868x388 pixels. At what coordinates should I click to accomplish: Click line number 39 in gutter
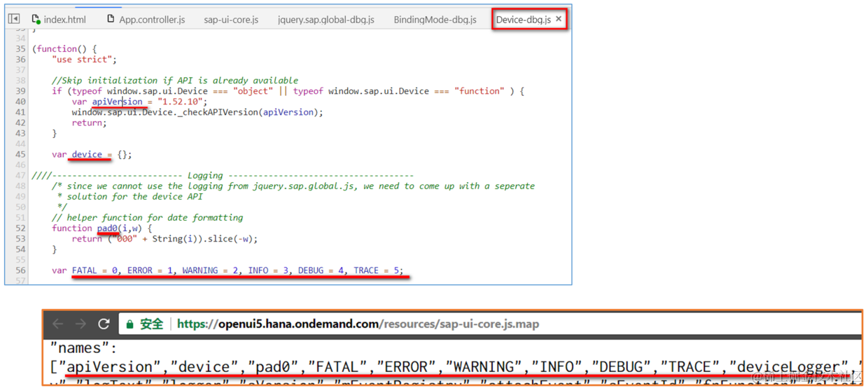click(20, 91)
